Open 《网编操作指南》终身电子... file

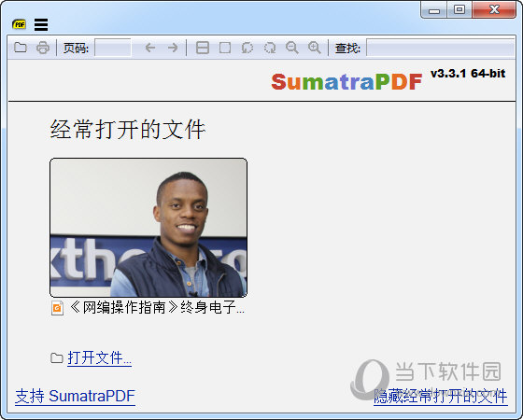tap(157, 307)
